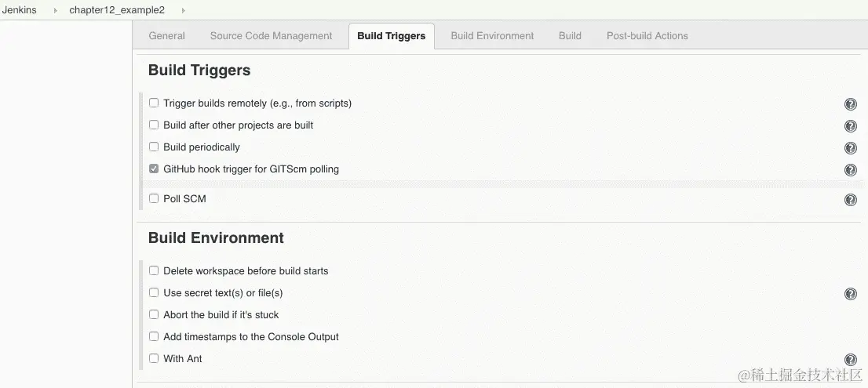This screenshot has width=868, height=388.
Task: Uncheck GitHub hook trigger for GITScm polling
Action: [154, 169]
